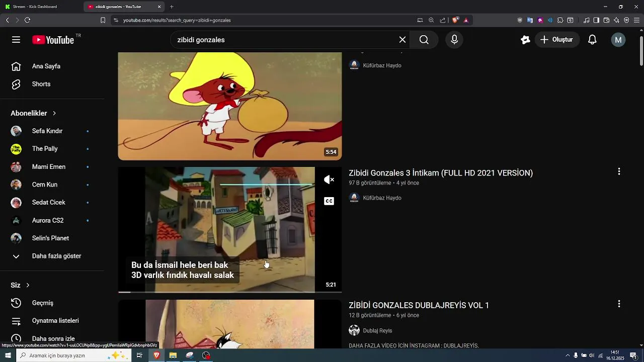Toggle CC subtitles on the preview video
644x362 pixels.
tap(329, 201)
